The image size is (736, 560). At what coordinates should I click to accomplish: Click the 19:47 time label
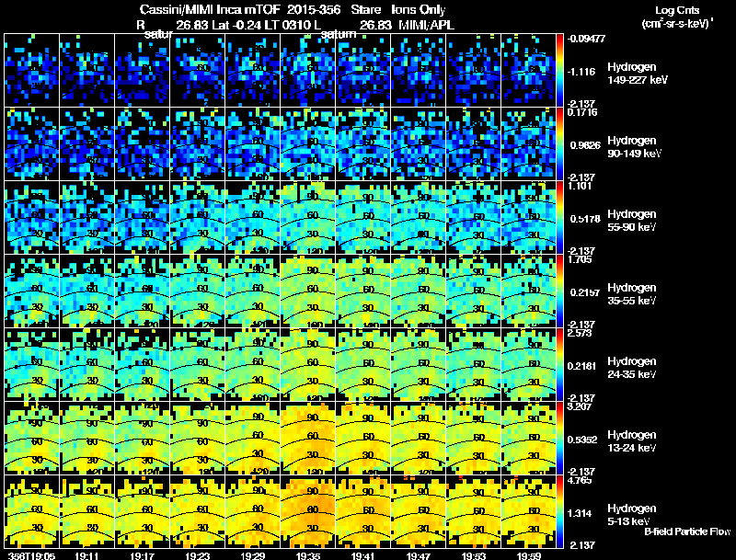pyautogui.click(x=419, y=555)
